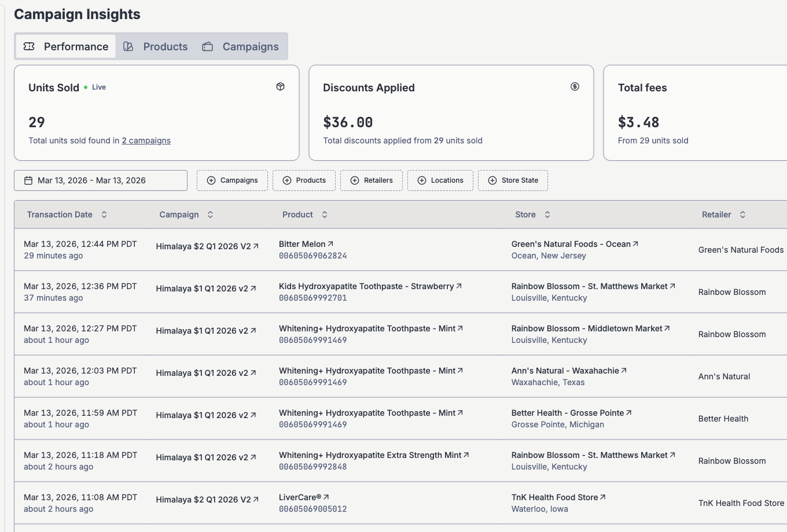This screenshot has width=787, height=532.
Task: Open campaign link in 11:59 AM row
Action: 206,415
